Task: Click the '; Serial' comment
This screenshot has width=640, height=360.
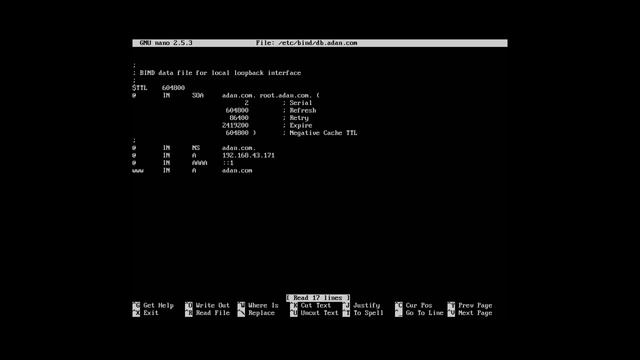Action: point(297,103)
